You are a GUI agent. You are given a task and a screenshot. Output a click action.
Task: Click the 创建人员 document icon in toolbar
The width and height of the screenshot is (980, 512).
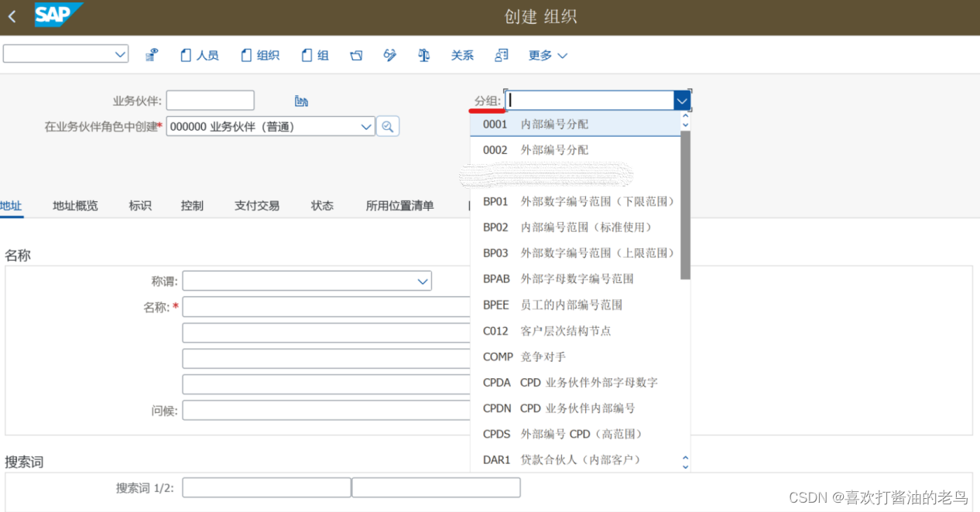187,55
